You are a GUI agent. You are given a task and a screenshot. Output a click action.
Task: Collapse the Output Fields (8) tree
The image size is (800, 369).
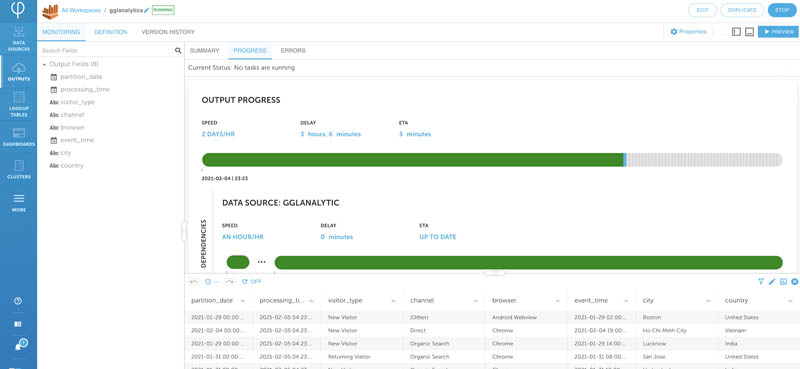click(44, 64)
